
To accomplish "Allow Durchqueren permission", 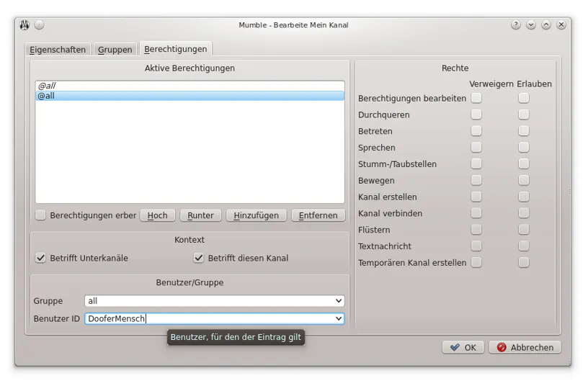I will 524,115.
